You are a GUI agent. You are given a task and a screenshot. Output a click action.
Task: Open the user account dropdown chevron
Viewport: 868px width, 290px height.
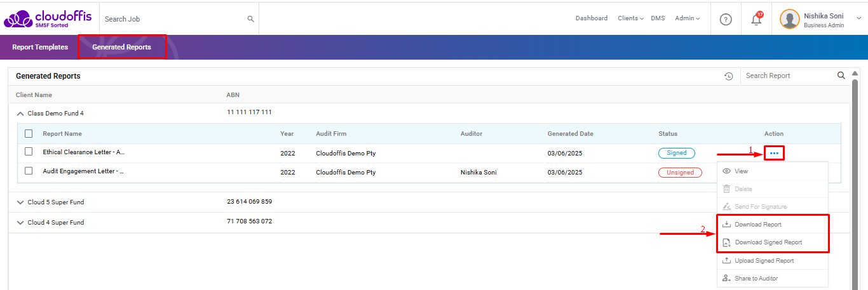pyautogui.click(x=859, y=19)
